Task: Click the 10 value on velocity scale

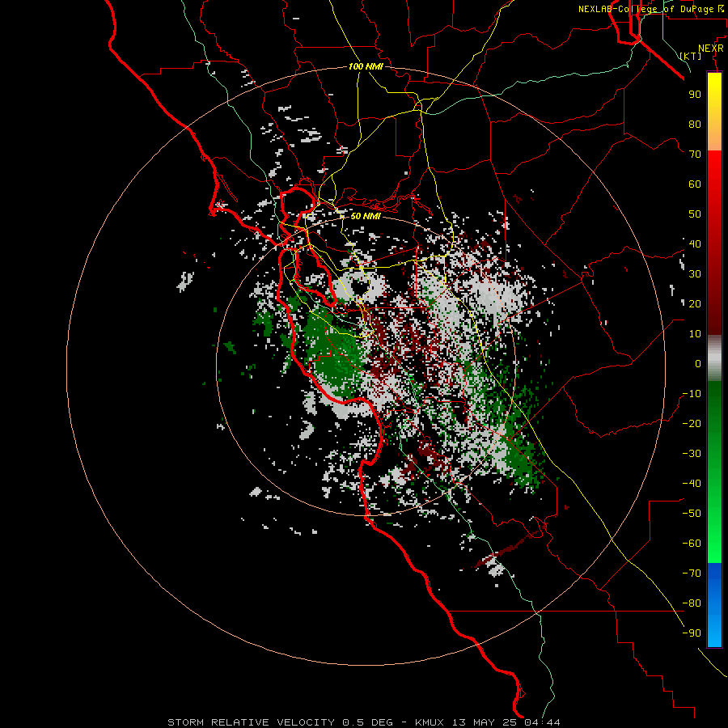Action: tap(695, 334)
